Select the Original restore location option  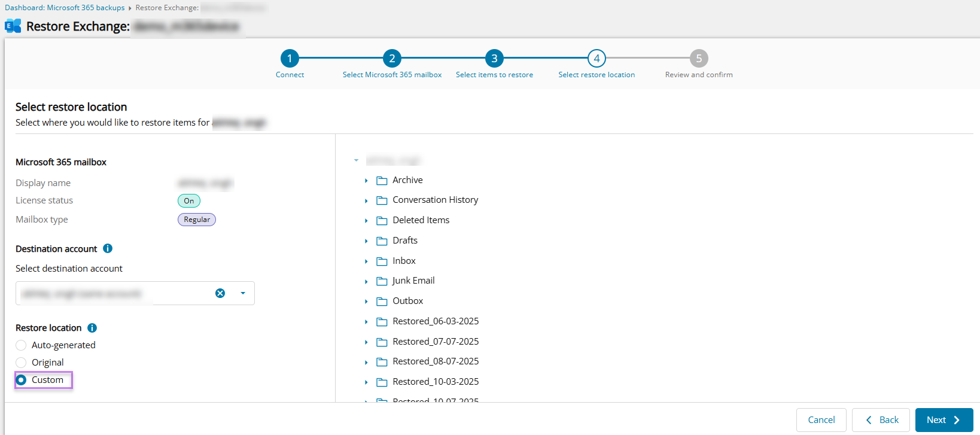21,363
